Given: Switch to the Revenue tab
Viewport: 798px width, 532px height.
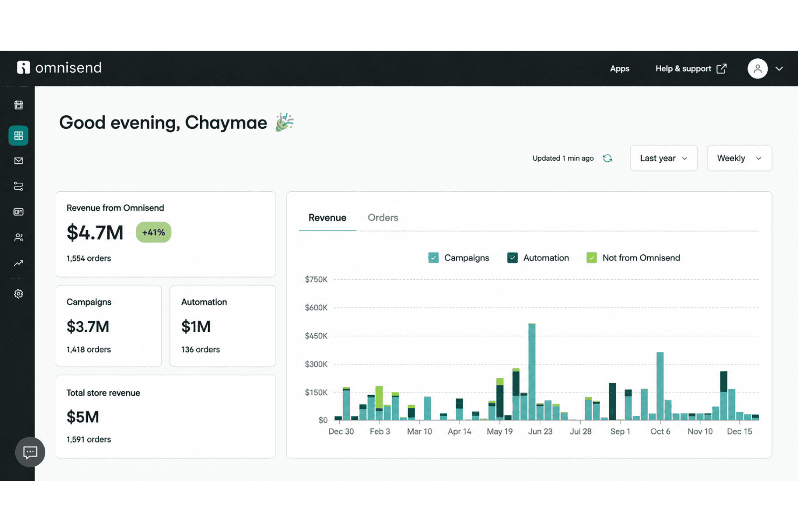Looking at the screenshot, I should pos(327,218).
